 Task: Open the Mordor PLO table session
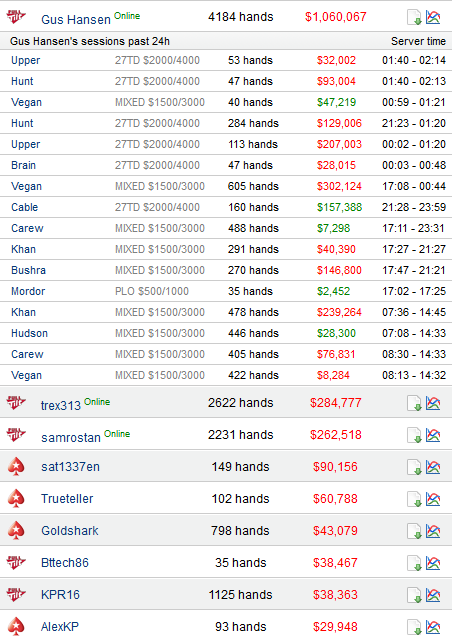click(x=28, y=291)
